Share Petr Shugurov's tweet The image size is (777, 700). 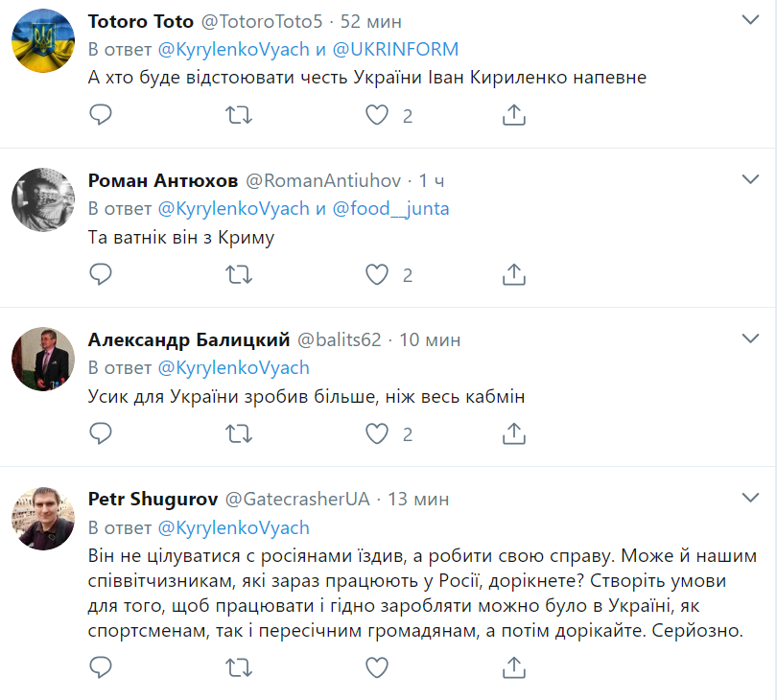514,666
